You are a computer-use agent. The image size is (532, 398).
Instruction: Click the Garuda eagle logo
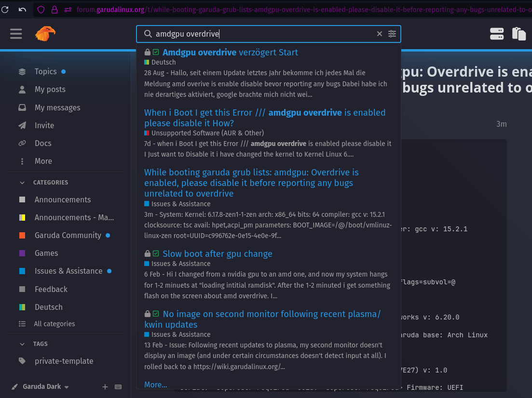click(x=45, y=34)
